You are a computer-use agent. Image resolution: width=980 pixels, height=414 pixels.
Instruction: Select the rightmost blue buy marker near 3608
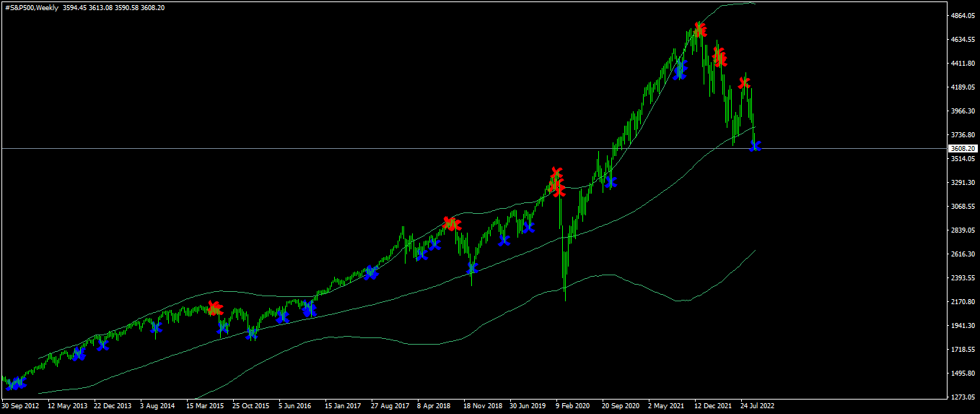click(x=756, y=146)
